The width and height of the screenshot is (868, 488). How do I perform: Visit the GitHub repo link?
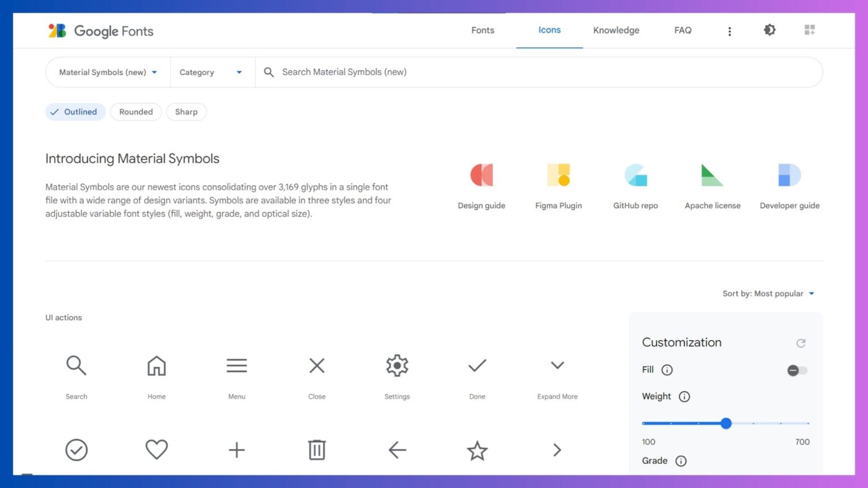click(635, 175)
